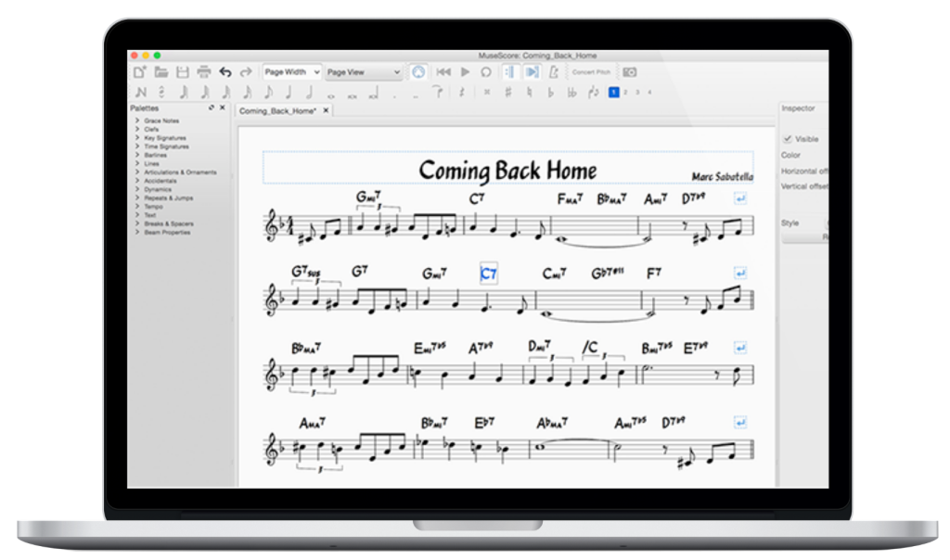This screenshot has height=560, width=950.
Task: Click the Print score icon
Action: (x=203, y=72)
